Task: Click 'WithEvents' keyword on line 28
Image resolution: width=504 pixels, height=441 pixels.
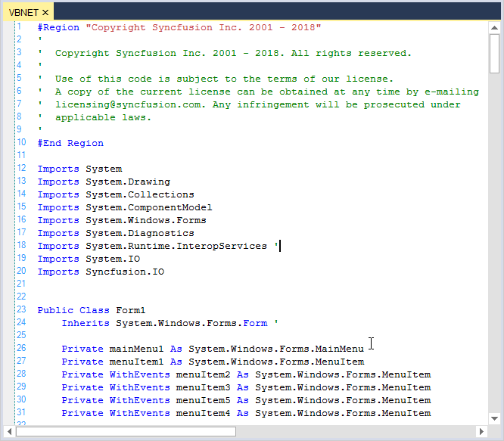Action: [139, 374]
